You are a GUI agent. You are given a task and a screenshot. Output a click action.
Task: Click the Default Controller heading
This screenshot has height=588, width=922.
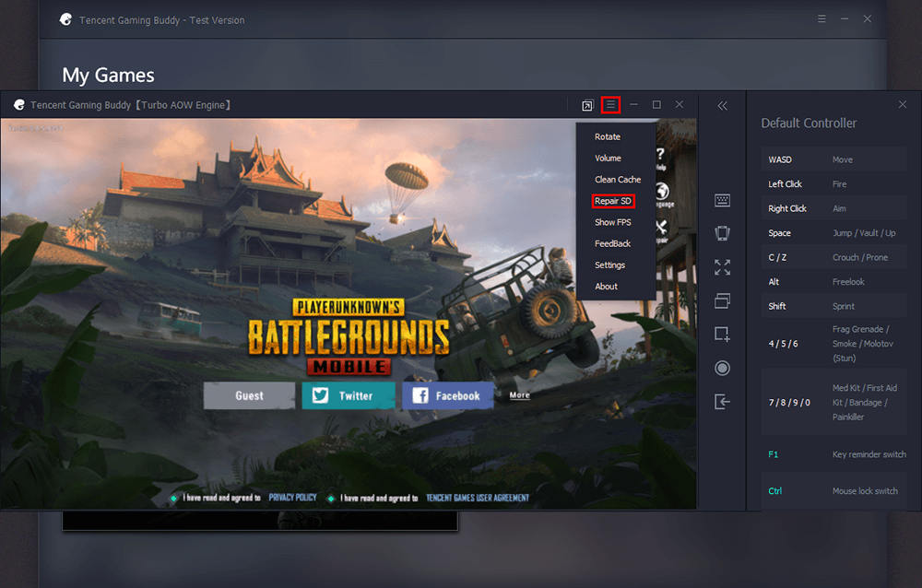click(809, 123)
